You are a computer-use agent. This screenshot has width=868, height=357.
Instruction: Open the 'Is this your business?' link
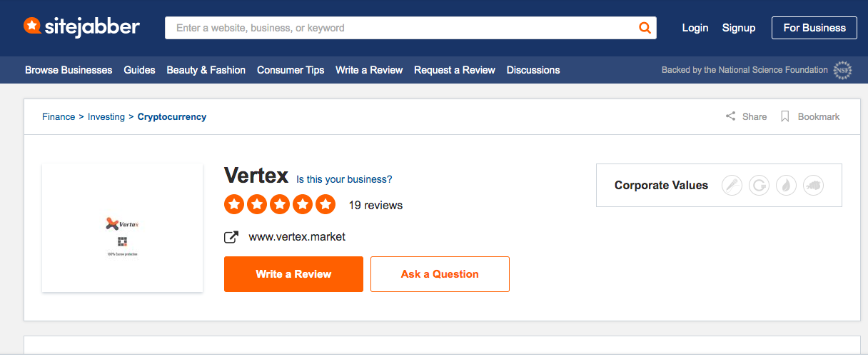click(x=344, y=179)
